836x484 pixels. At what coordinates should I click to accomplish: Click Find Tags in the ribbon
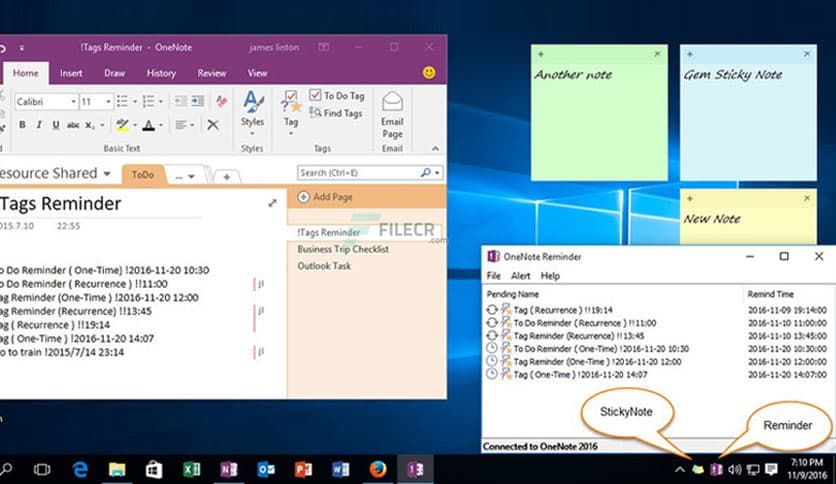pos(336,113)
